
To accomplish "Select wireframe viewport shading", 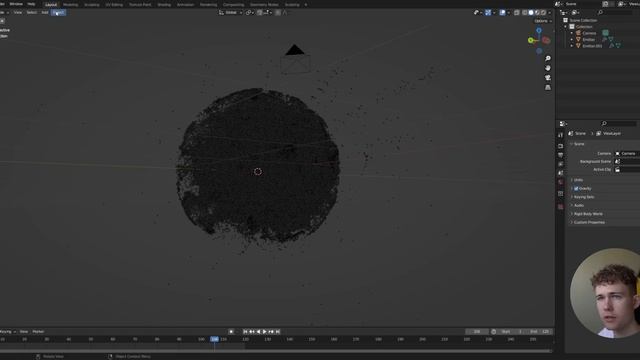I will pos(525,13).
